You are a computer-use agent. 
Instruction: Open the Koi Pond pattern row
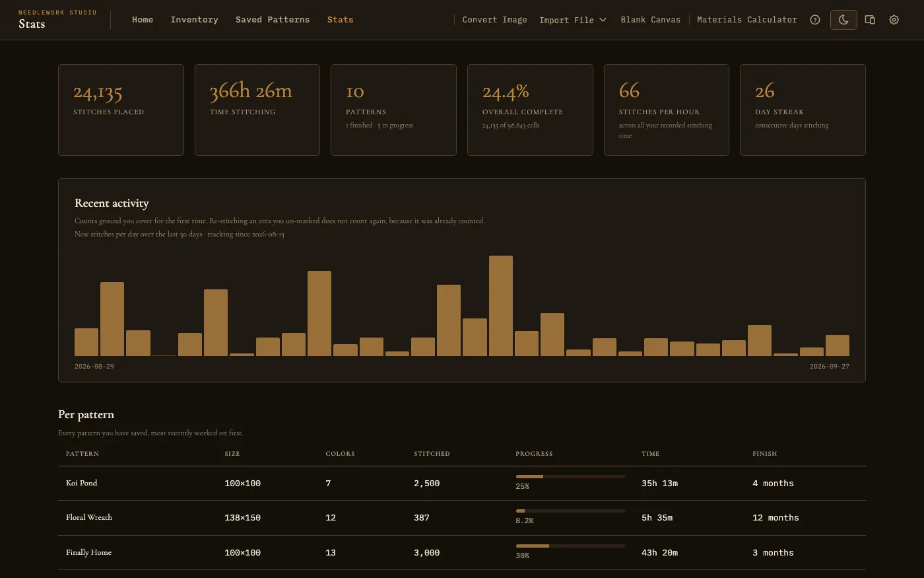coord(462,484)
